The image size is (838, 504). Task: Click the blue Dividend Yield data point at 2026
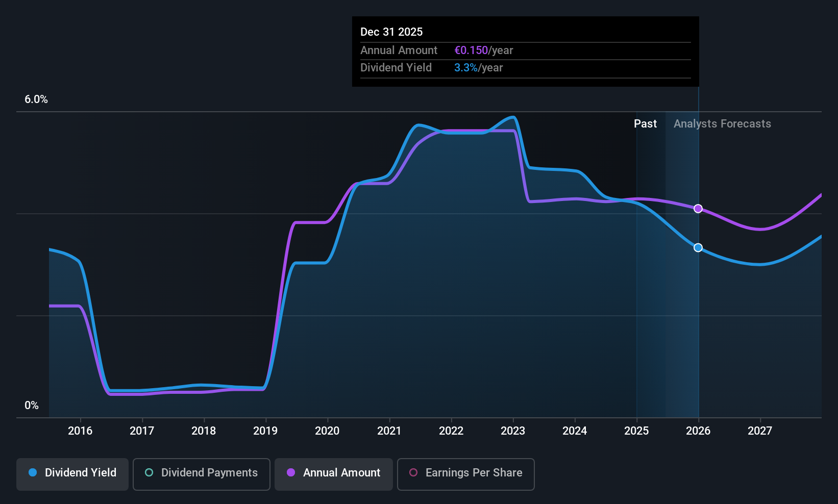point(698,248)
